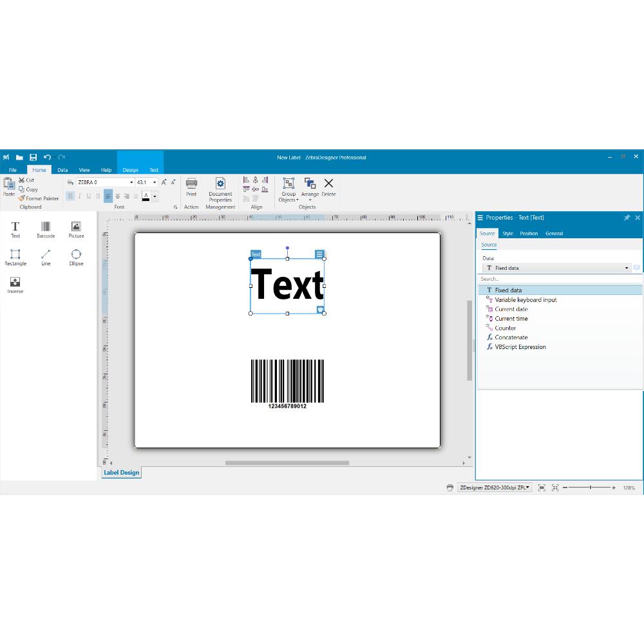This screenshot has height=644, width=644.
Task: Select VBScript Expression data source
Action: click(520, 346)
